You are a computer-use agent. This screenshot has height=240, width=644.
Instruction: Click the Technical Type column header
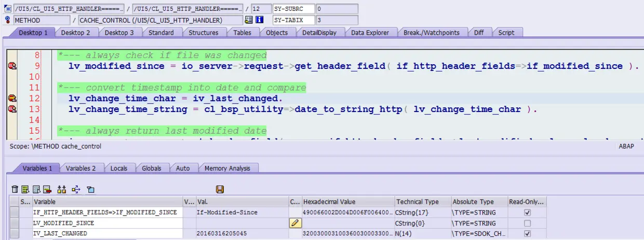coord(422,202)
